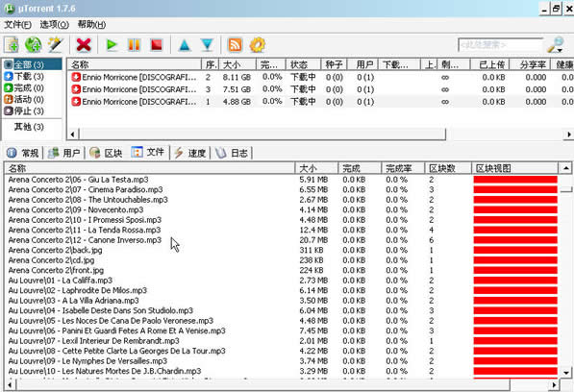Click the search magnifier icon

(556, 44)
